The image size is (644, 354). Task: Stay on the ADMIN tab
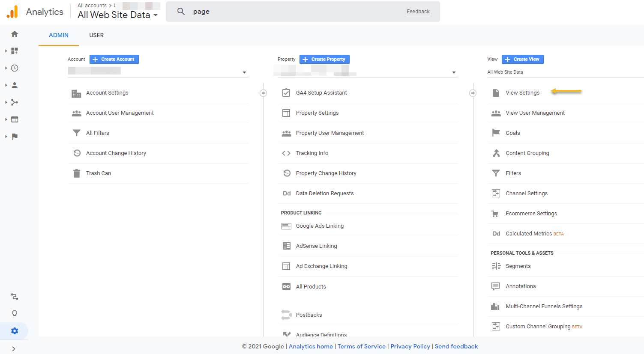(x=58, y=35)
